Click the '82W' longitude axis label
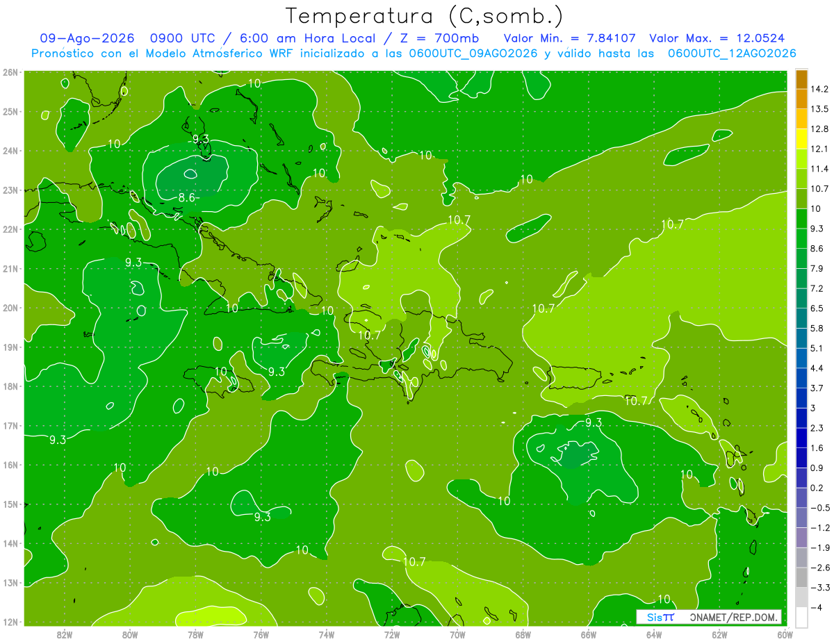 pyautogui.click(x=64, y=634)
